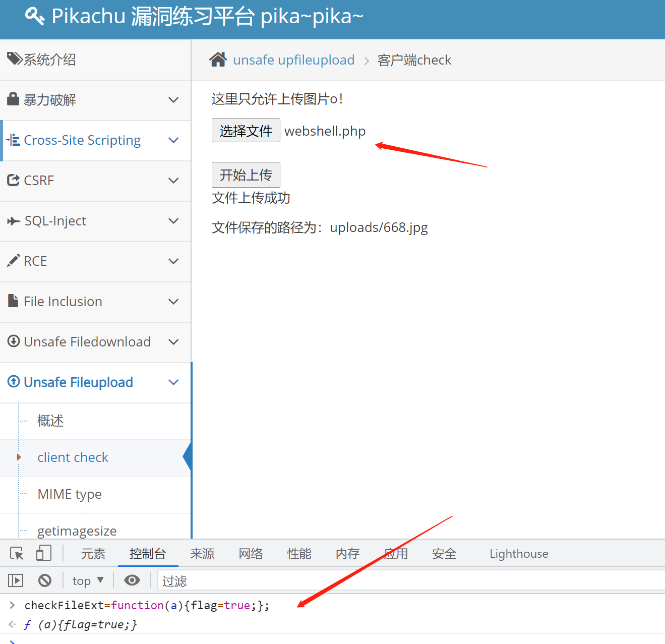Viewport: 665px width, 644px height.
Task: Collapse the Unsafe Fileupload chevron
Action: pyautogui.click(x=173, y=382)
